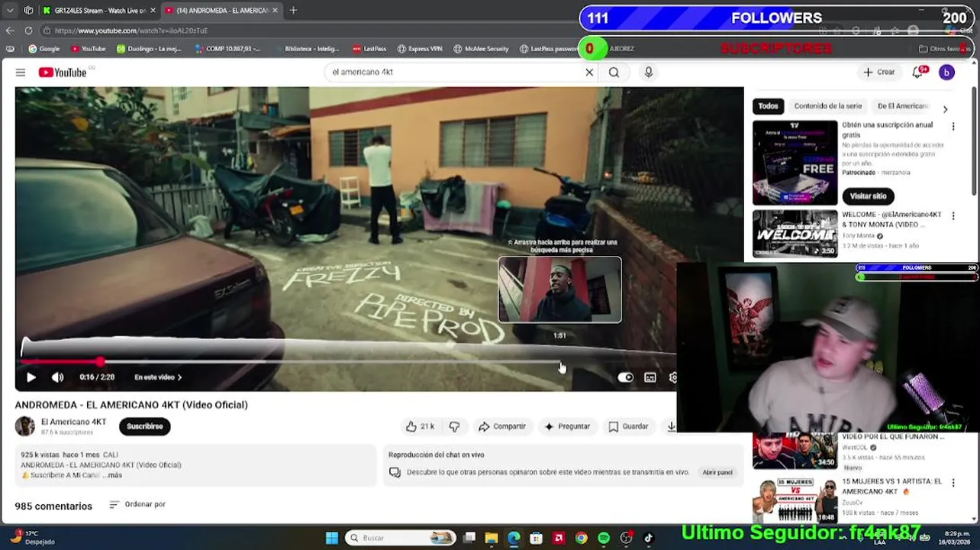Open the YouTube hamburger guide menu
Screen dimensions: 980x550
pyautogui.click(x=21, y=73)
